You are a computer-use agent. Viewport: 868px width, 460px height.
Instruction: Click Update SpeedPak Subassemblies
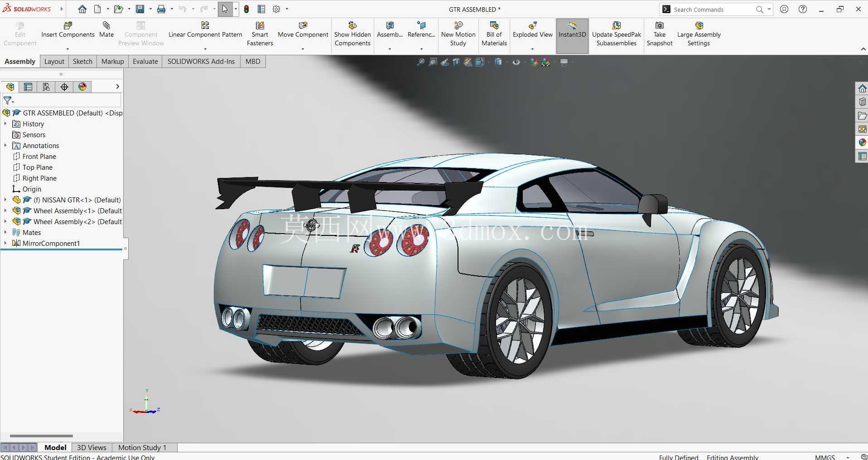click(x=617, y=34)
